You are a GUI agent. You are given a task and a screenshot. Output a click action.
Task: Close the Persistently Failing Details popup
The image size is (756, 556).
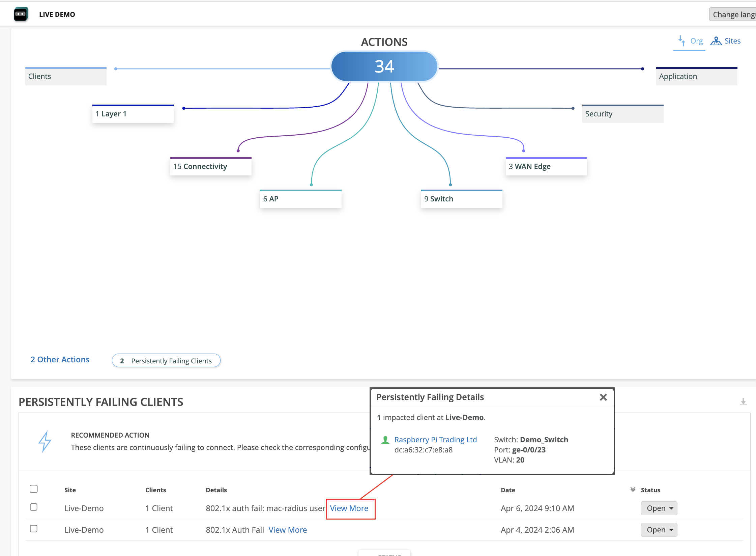[603, 397]
